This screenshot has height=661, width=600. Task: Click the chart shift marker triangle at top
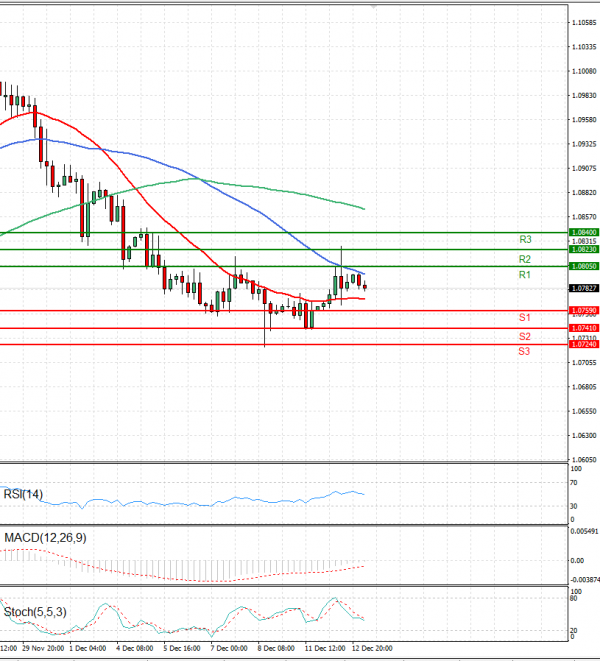(373, 7)
